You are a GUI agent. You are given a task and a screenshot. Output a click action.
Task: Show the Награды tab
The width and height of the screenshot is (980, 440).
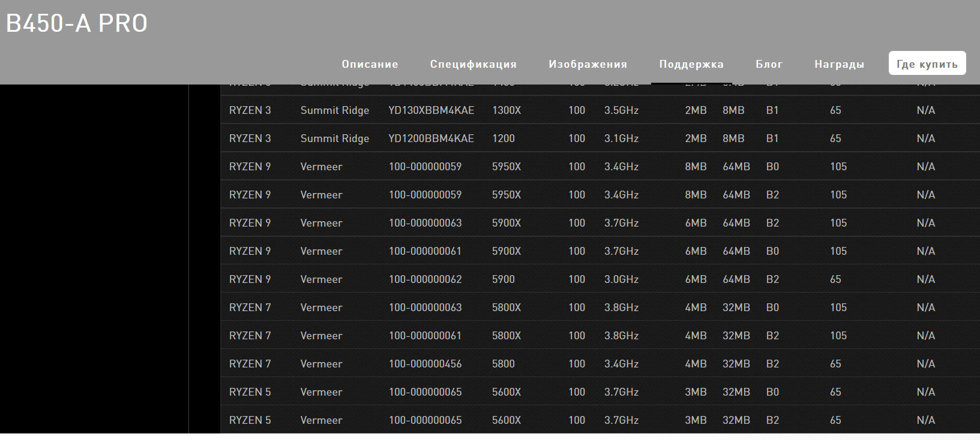(839, 64)
